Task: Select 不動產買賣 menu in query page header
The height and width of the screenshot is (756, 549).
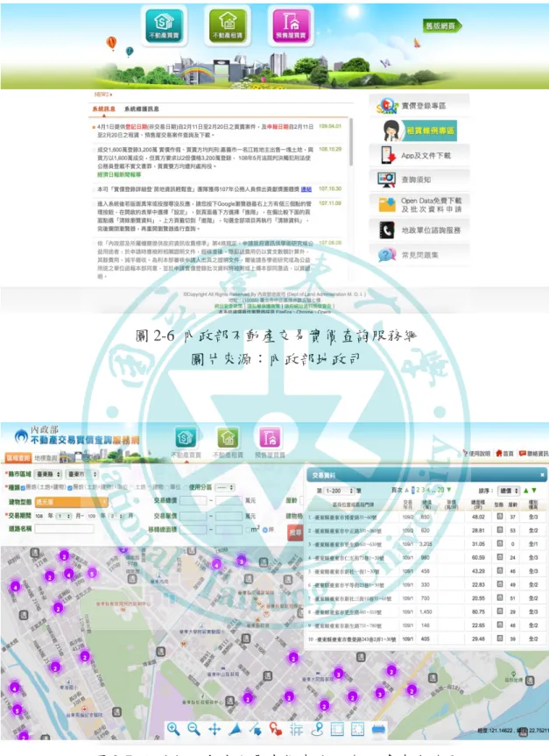Action: 186,442
